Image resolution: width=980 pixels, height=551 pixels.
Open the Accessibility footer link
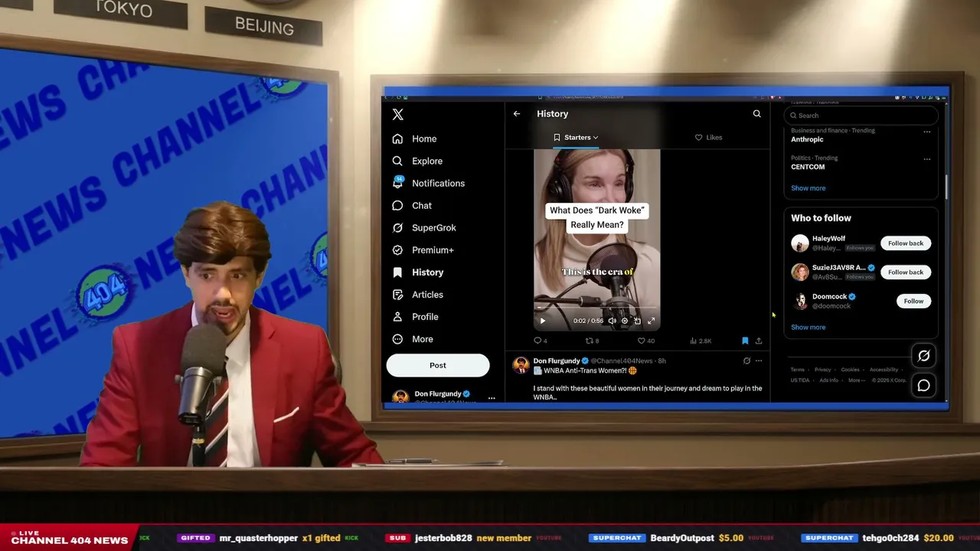tap(884, 370)
